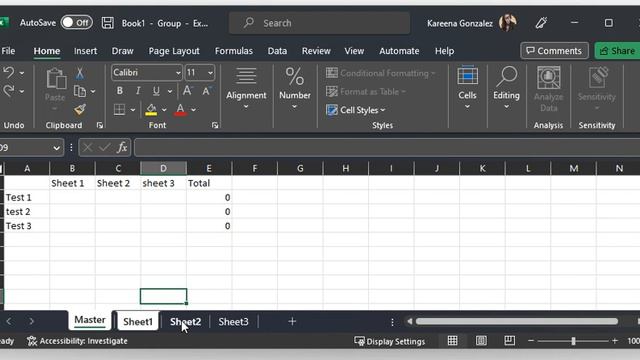Toggle Italic formatting

(138, 91)
